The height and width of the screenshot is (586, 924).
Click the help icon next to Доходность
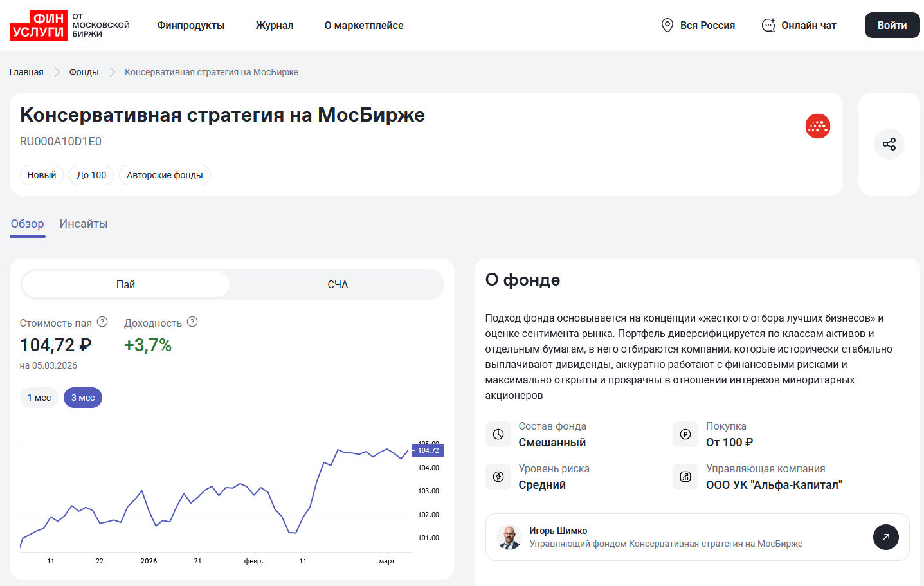click(x=192, y=322)
